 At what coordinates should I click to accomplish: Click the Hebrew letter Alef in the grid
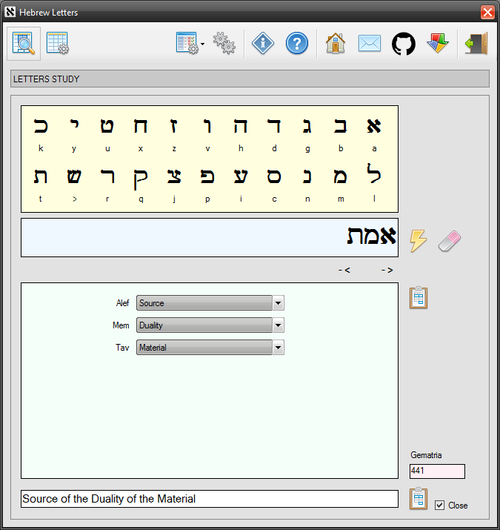pyautogui.click(x=374, y=126)
